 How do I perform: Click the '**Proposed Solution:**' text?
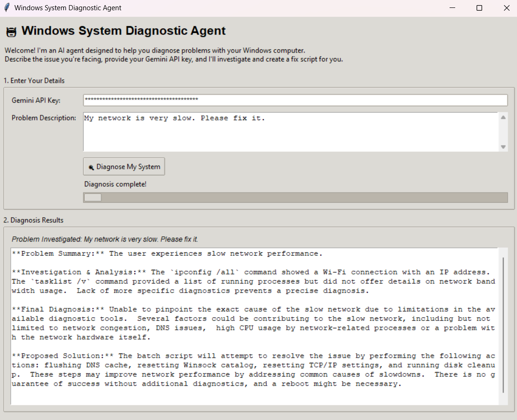click(63, 356)
